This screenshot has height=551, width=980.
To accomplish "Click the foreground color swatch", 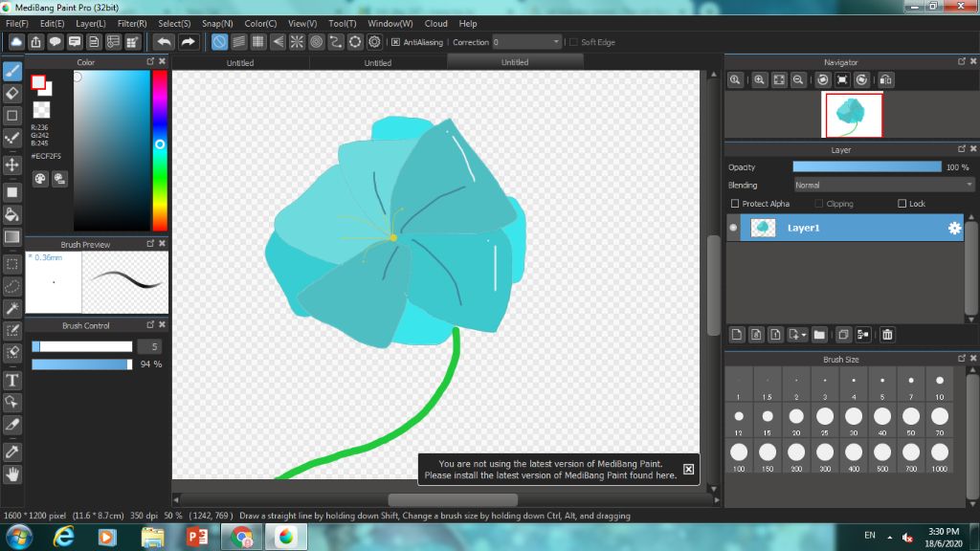I will [38, 82].
